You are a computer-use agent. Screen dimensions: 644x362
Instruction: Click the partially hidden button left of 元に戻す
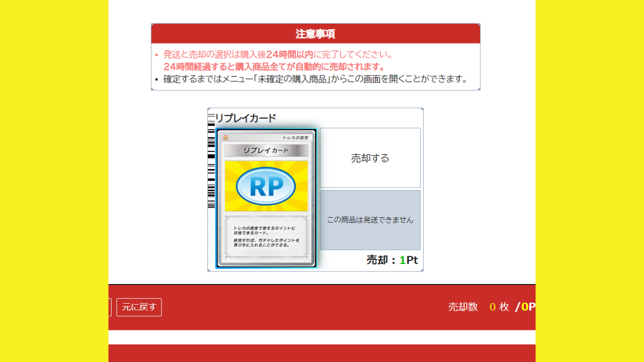pos(110,307)
